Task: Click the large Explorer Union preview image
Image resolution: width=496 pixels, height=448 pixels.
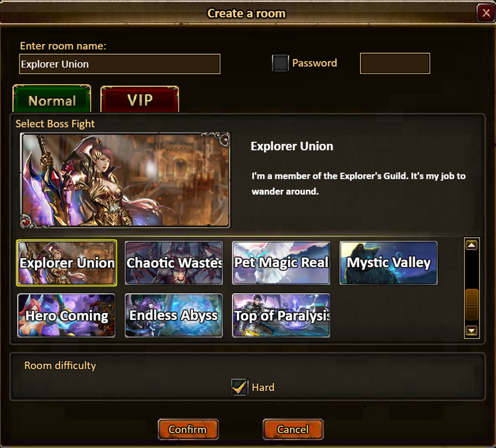Action: [125, 180]
